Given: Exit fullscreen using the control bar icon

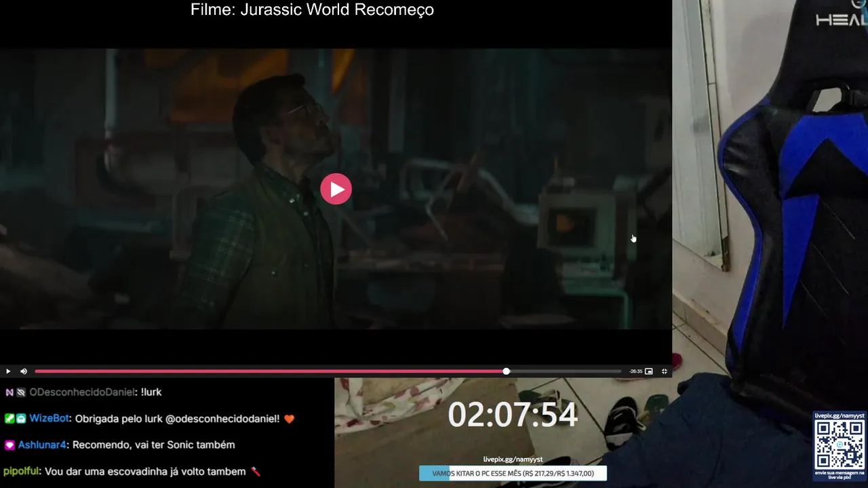Looking at the screenshot, I should click(665, 371).
